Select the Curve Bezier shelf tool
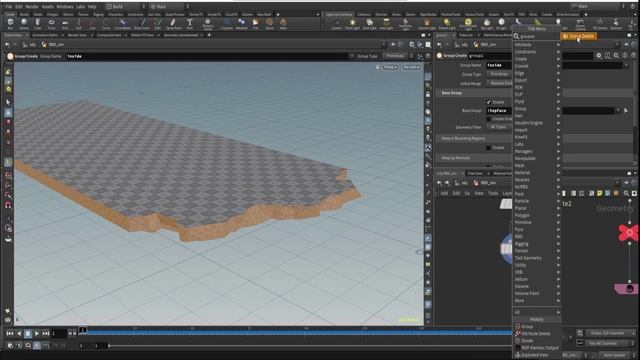 click(x=122, y=24)
